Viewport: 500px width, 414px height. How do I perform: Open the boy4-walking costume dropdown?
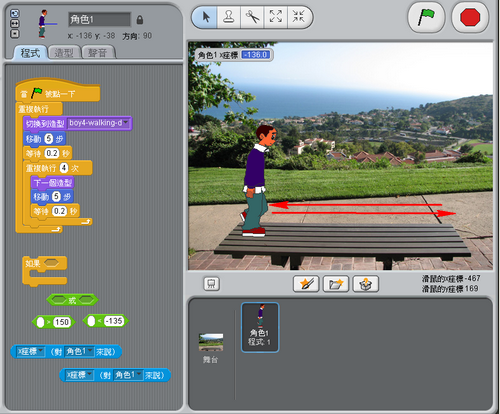click(126, 123)
